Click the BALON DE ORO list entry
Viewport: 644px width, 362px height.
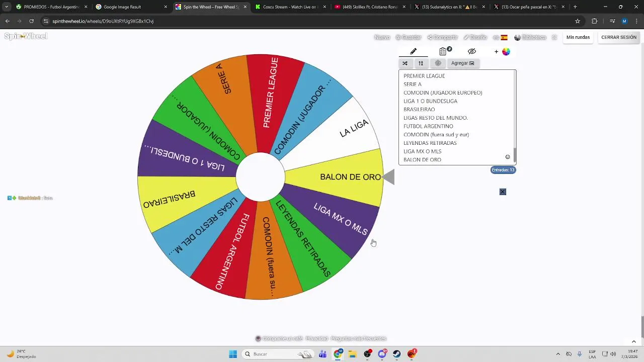pyautogui.click(x=422, y=160)
